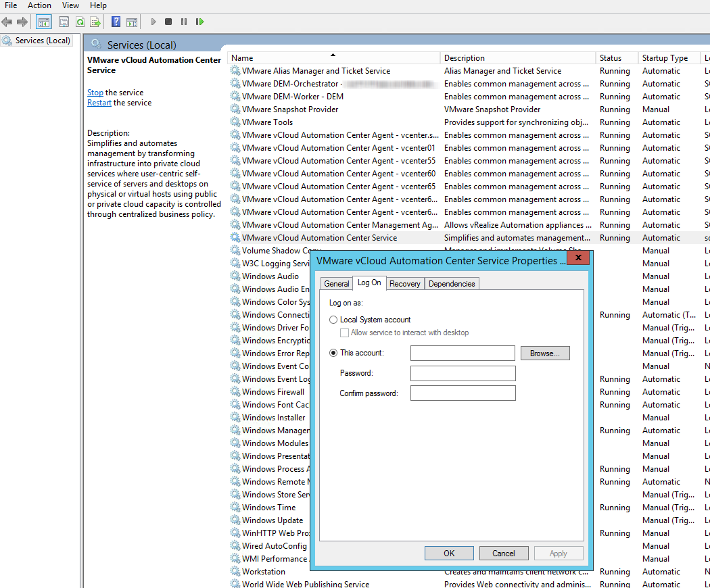Image resolution: width=710 pixels, height=588 pixels.
Task: Switch to the Log On tab
Action: (x=369, y=283)
